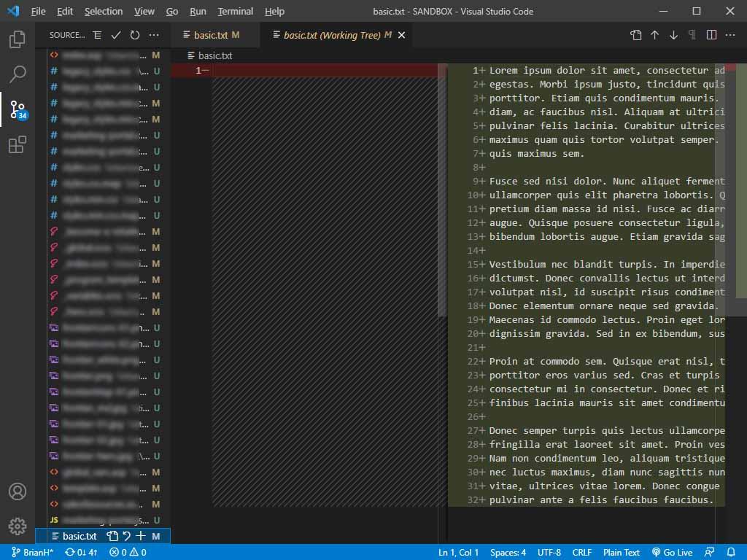Open the Edit menu
Image resolution: width=747 pixels, height=560 pixels.
65,12
